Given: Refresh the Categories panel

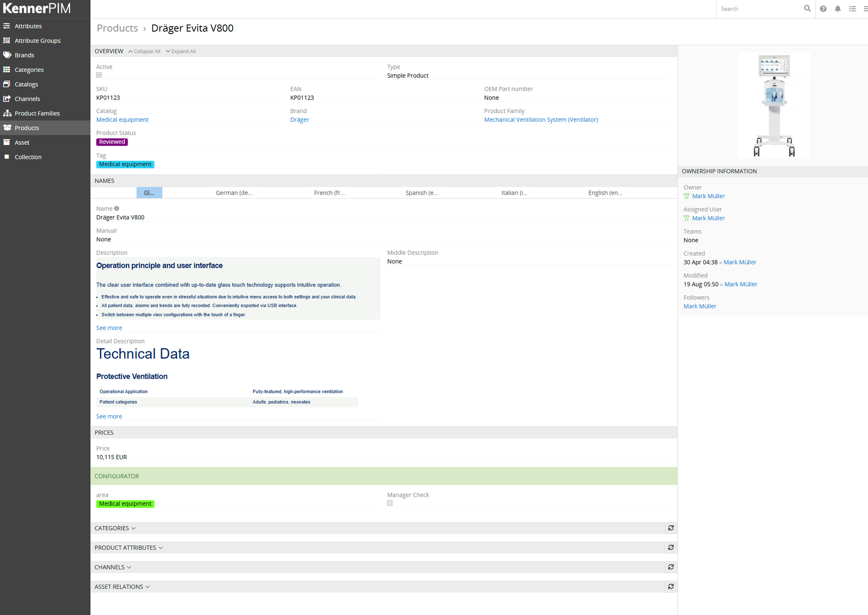Looking at the screenshot, I should (x=671, y=528).
